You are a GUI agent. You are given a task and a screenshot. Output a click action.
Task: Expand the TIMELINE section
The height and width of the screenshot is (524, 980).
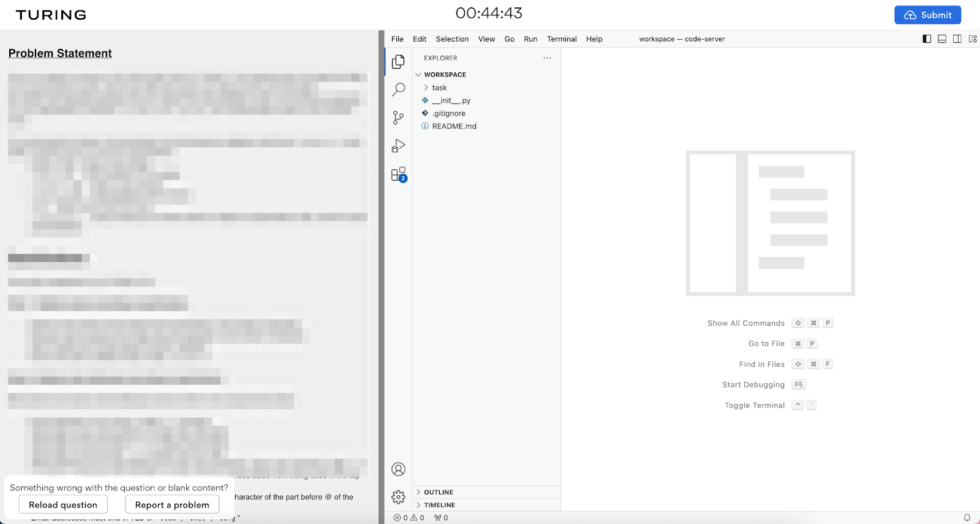[x=418, y=505]
